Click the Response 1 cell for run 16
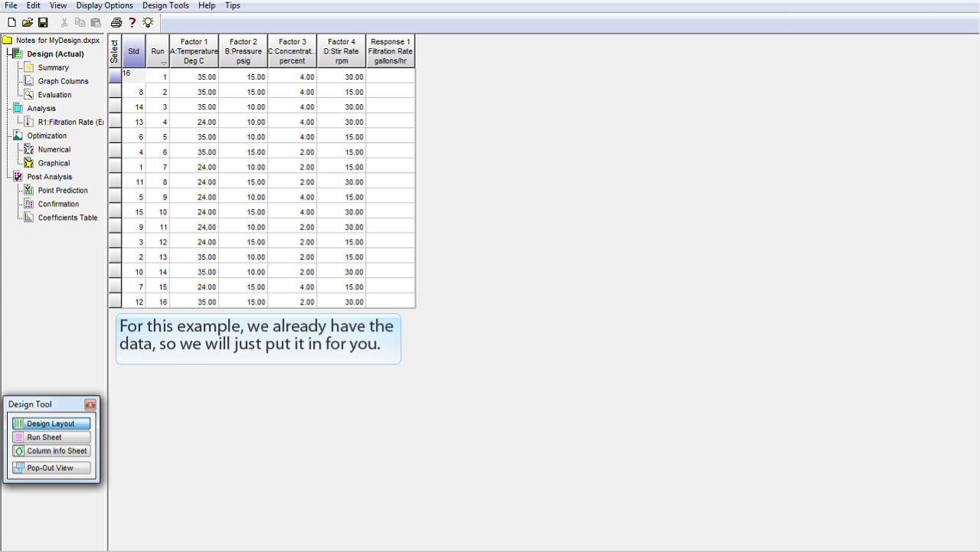The height and width of the screenshot is (552, 980). pos(390,302)
